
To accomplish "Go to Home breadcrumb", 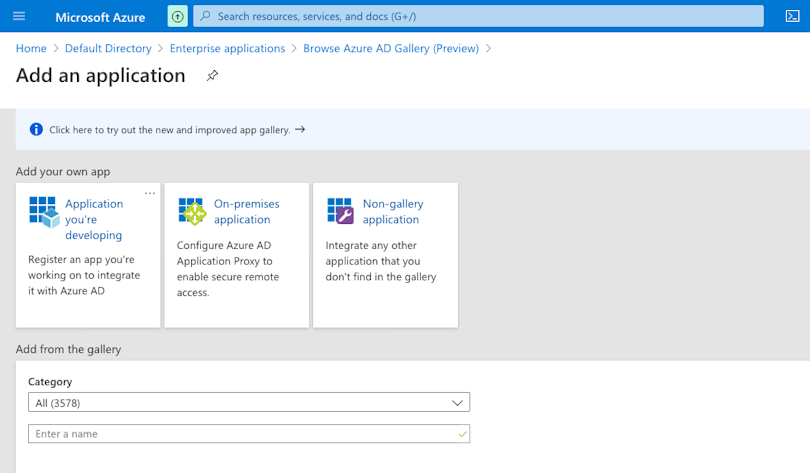I will point(31,48).
